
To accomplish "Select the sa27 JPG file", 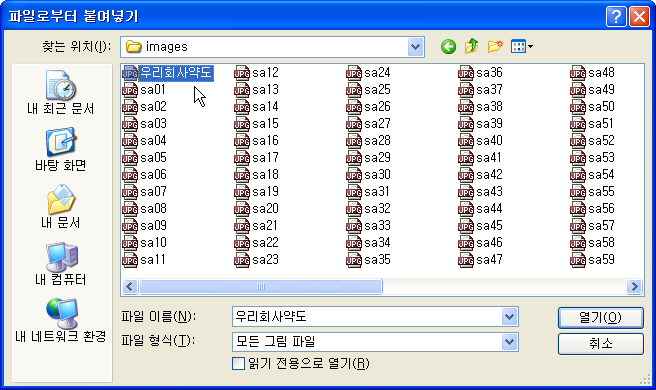I will point(369,123).
